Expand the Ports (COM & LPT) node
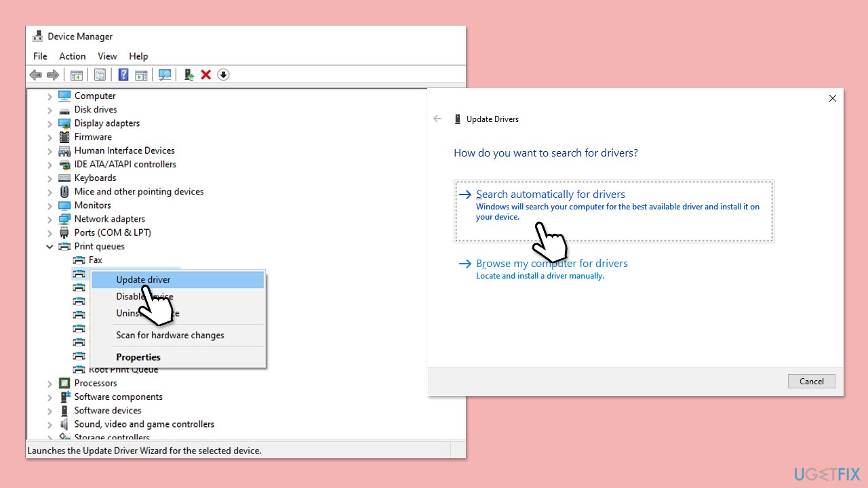This screenshot has width=868, height=488. [x=50, y=232]
